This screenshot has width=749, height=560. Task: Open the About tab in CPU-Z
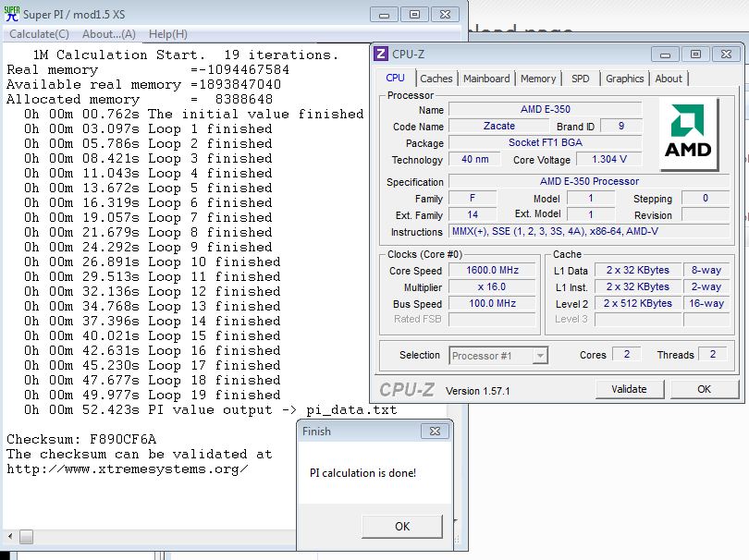669,79
